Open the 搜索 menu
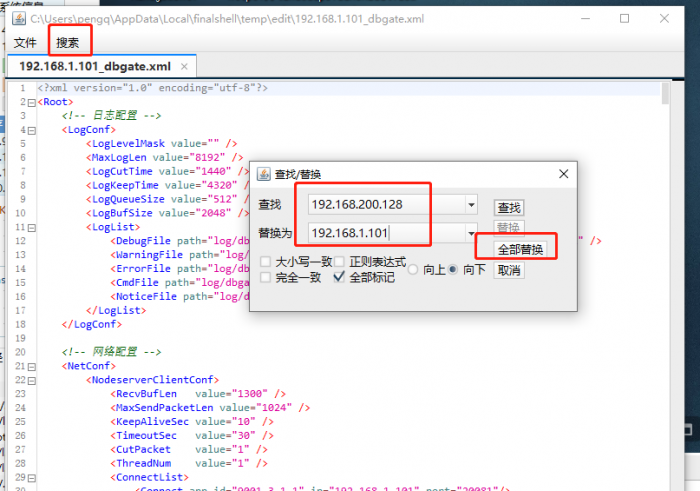 coord(67,43)
